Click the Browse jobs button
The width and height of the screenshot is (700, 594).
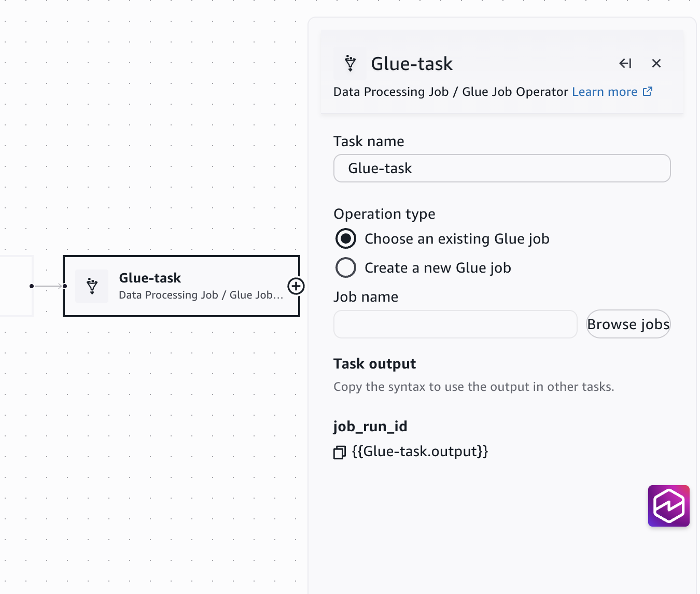(628, 324)
